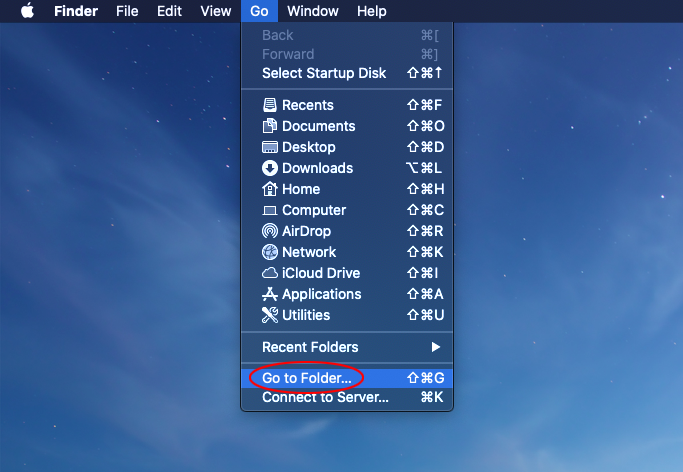Select the Desktop label
Viewport: 683px width, 472px height.
309,147
